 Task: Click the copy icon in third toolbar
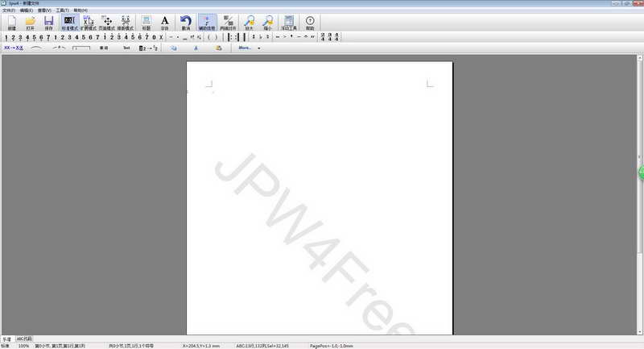click(174, 48)
